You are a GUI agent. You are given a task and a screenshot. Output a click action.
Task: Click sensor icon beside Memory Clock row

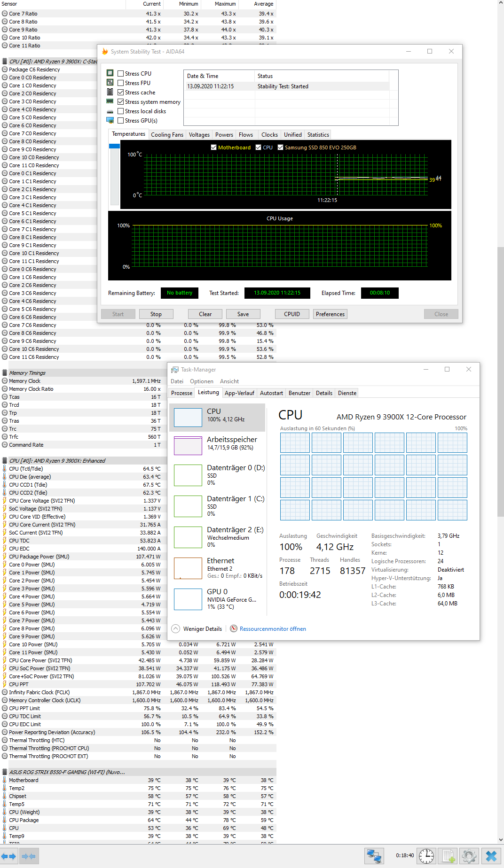(5, 381)
